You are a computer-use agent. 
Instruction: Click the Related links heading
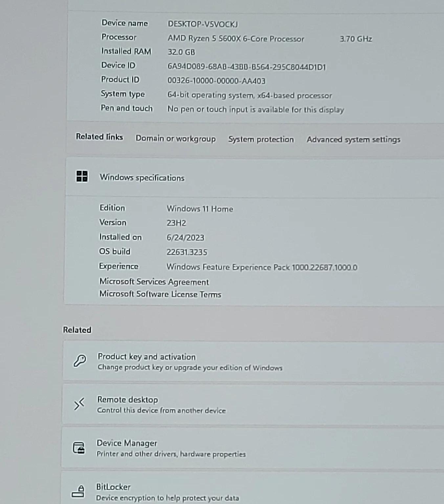coord(99,137)
